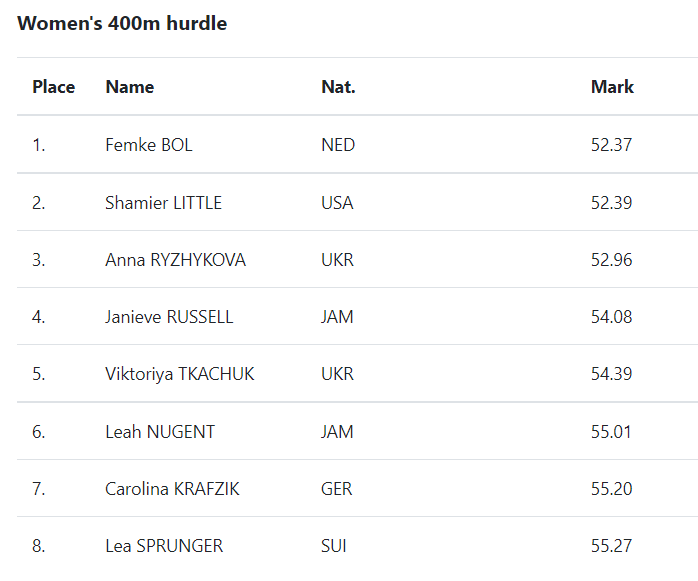Select Janieve RUSSELL's name
Image resolution: width=698 pixels, height=581 pixels.
click(x=169, y=317)
